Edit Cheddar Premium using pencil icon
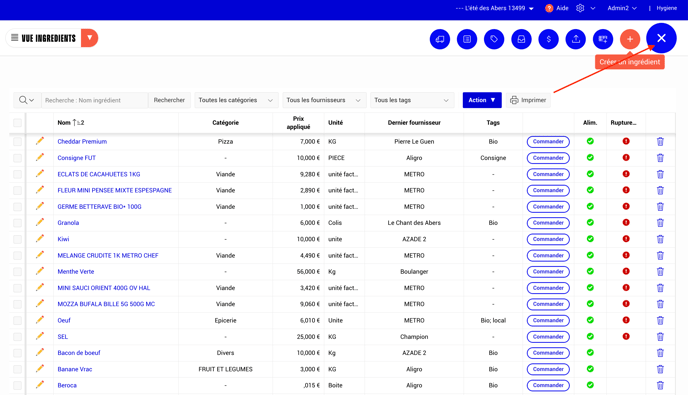 point(40,141)
